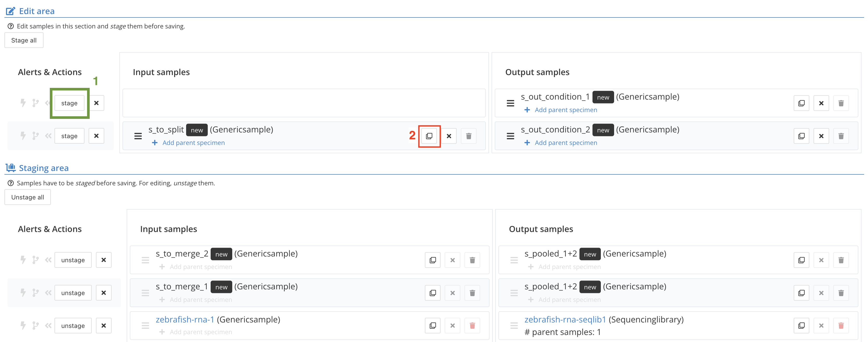Click the 'new' badge on s_to_split
The height and width of the screenshot is (342, 868).
click(197, 130)
